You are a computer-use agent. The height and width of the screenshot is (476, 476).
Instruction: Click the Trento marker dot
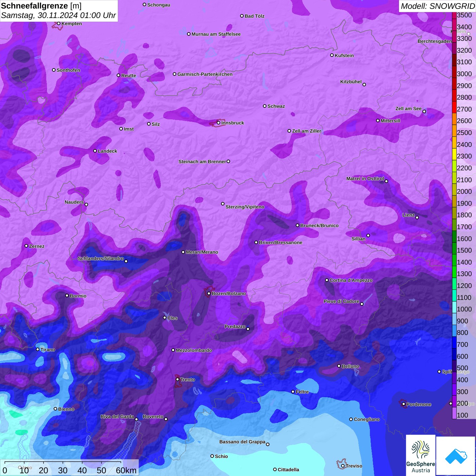click(x=177, y=379)
